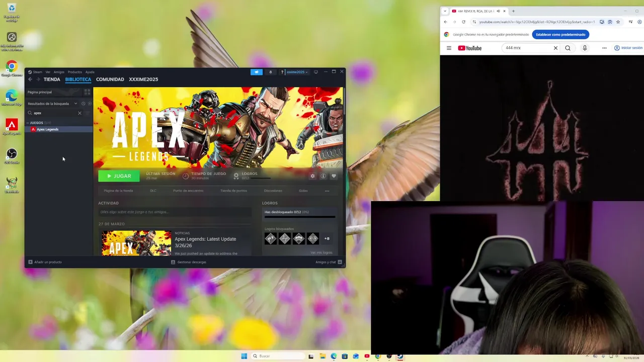The image size is (644, 362).
Task: Open the Ver menu
Action: click(x=48, y=72)
